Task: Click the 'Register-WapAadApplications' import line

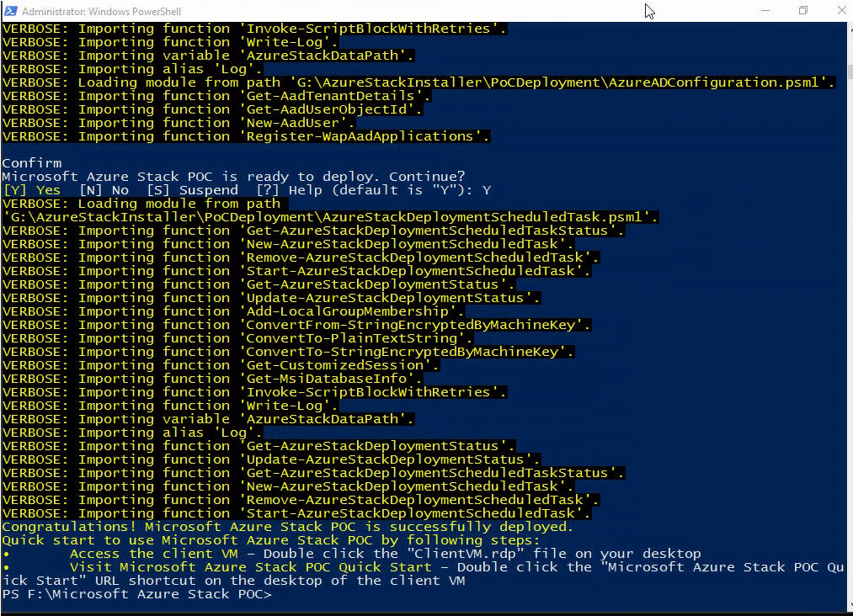Action: [246, 136]
